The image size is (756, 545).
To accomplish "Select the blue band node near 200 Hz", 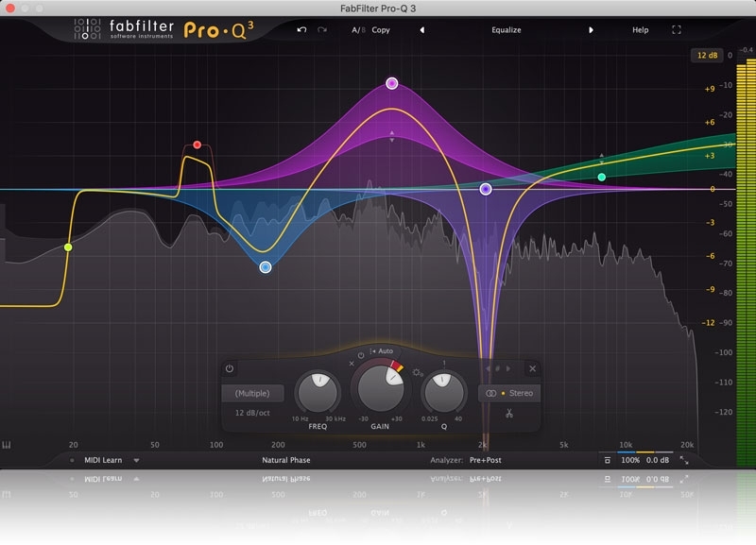I will click(x=266, y=267).
